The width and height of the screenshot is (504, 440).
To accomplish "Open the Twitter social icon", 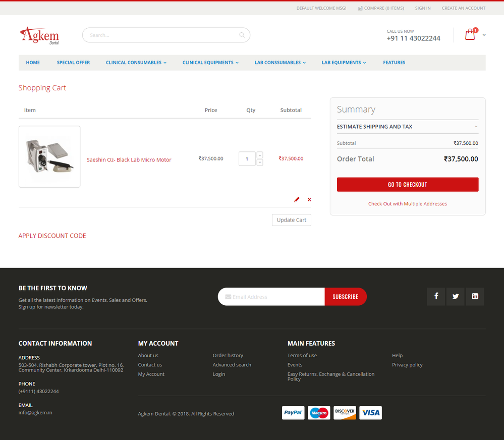I will pos(456,296).
